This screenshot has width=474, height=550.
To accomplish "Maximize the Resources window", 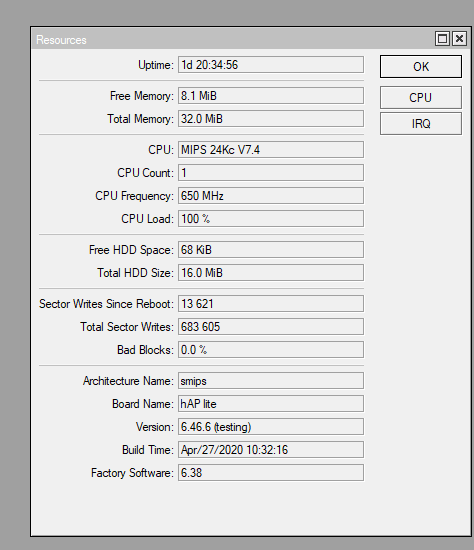I will pyautogui.click(x=442, y=39).
